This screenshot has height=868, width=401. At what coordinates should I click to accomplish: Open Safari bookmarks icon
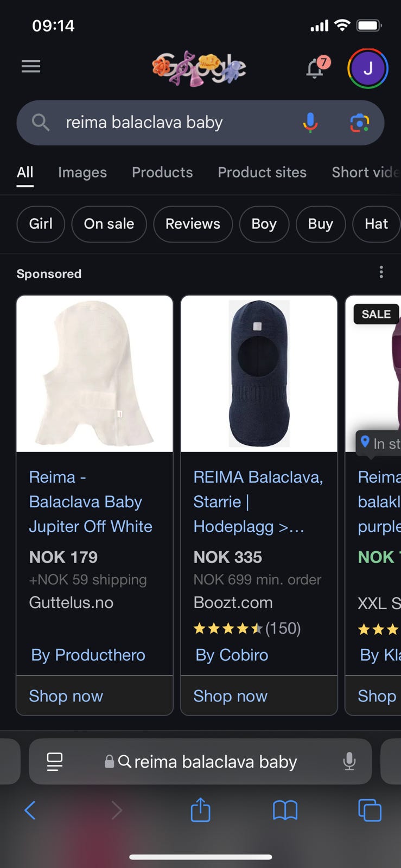point(285,810)
